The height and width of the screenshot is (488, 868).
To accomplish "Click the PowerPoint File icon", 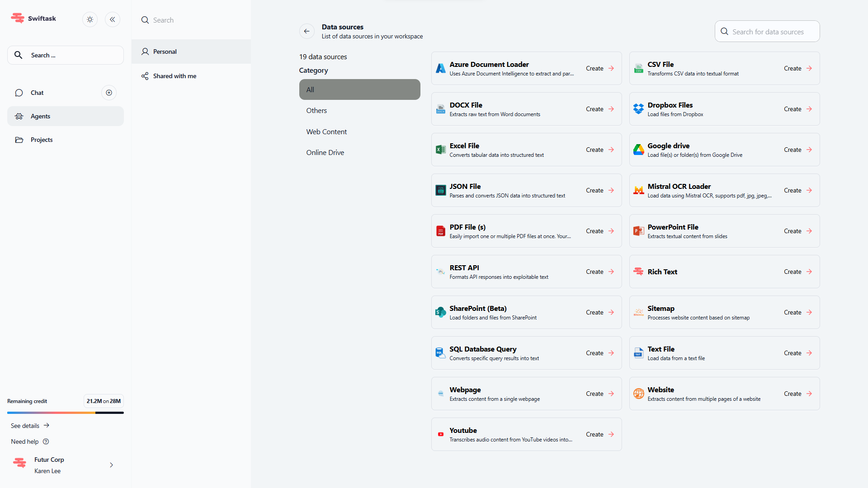I will point(638,231).
